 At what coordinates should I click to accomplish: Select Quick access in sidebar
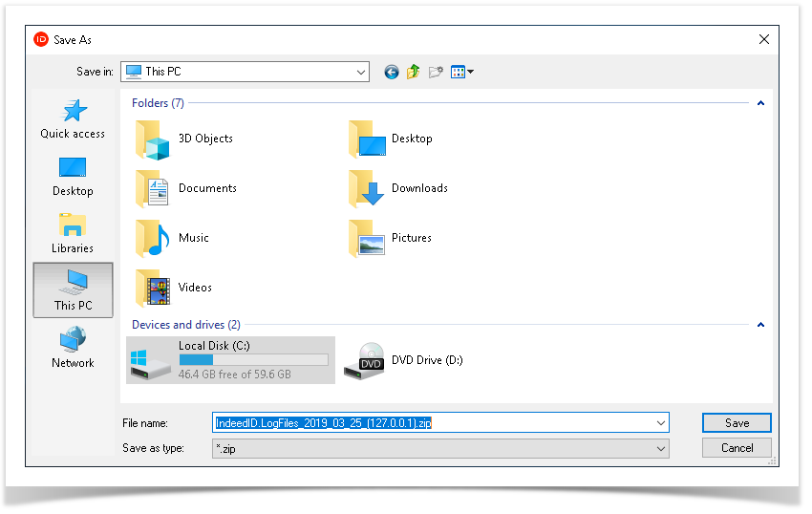pos(73,119)
